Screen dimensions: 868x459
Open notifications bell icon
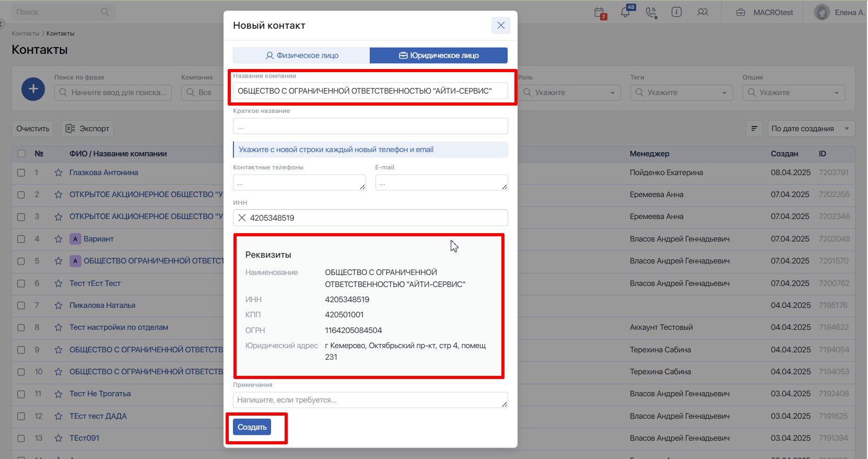click(x=625, y=13)
